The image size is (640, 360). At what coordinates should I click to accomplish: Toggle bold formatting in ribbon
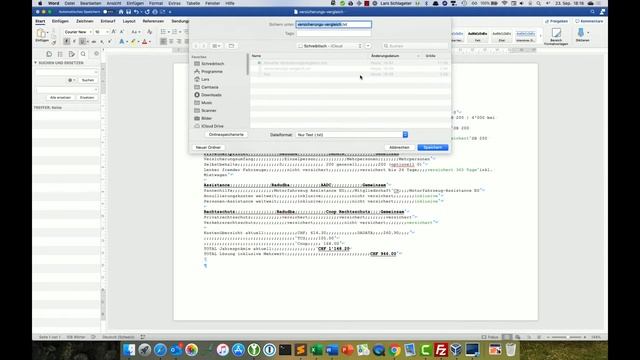click(x=67, y=42)
